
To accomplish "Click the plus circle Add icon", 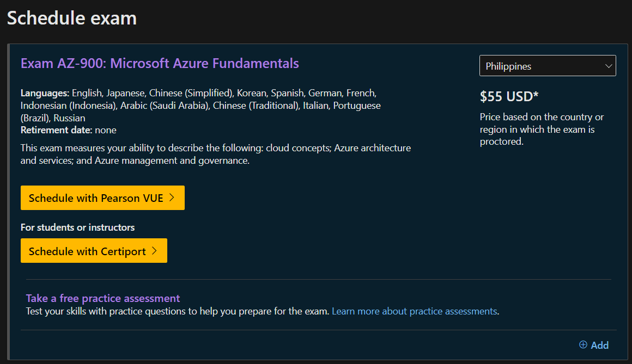I will pos(583,344).
